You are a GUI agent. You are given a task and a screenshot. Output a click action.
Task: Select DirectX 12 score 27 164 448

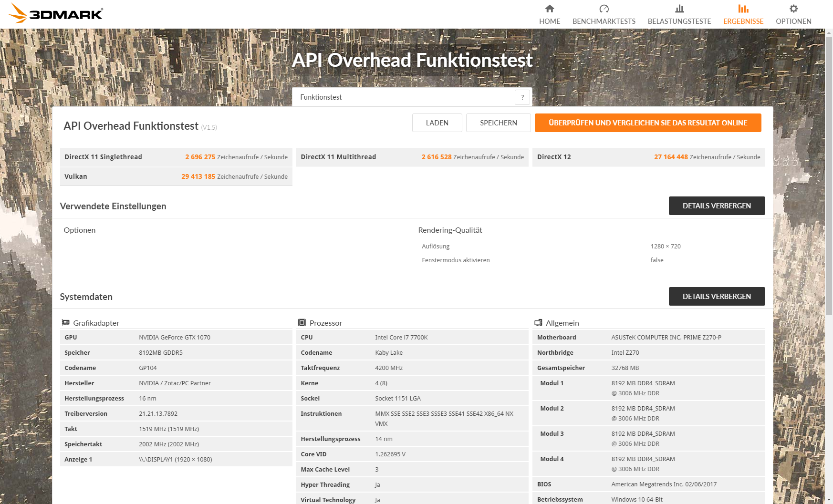coord(671,157)
